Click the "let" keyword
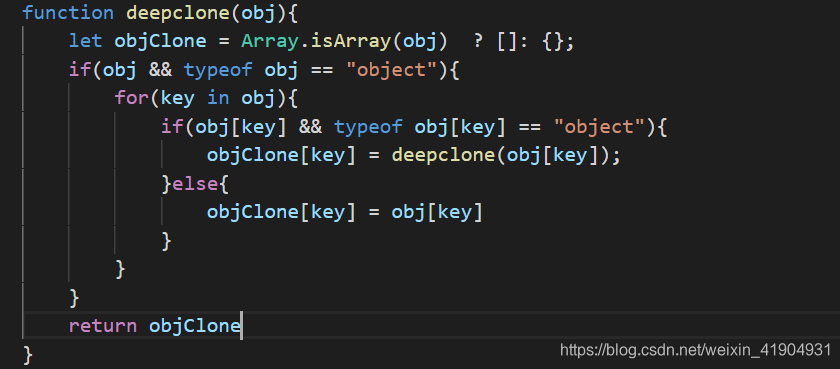840x369 pixels. pos(86,41)
